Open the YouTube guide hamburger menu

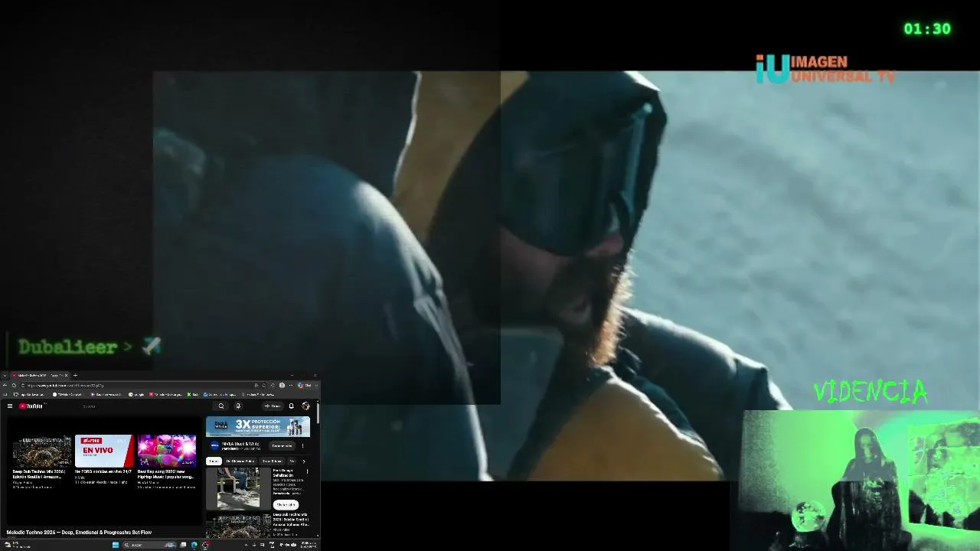pos(9,406)
